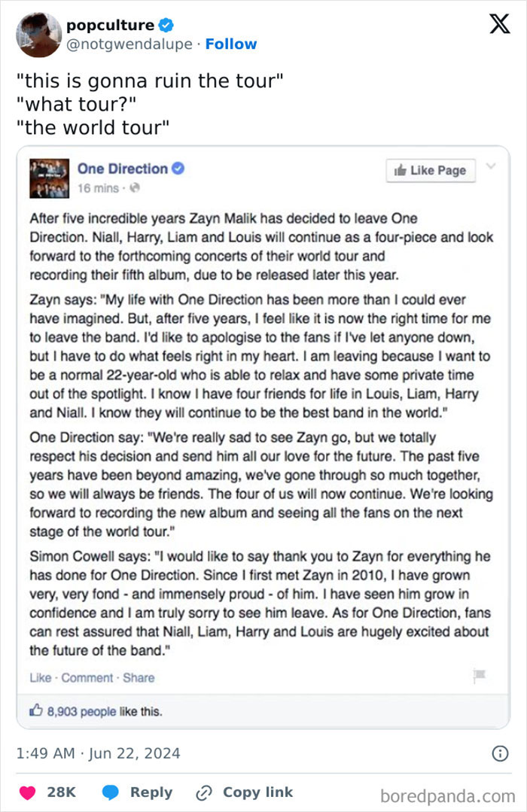527x812 pixels.
Task: Expand the Facebook post options chevron
Action: click(x=491, y=166)
